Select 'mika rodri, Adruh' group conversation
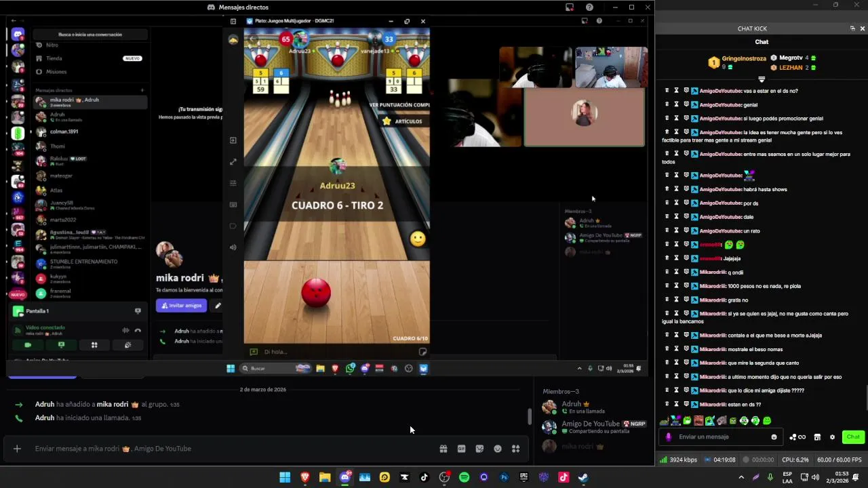The height and width of the screenshot is (488, 868). tap(90, 102)
